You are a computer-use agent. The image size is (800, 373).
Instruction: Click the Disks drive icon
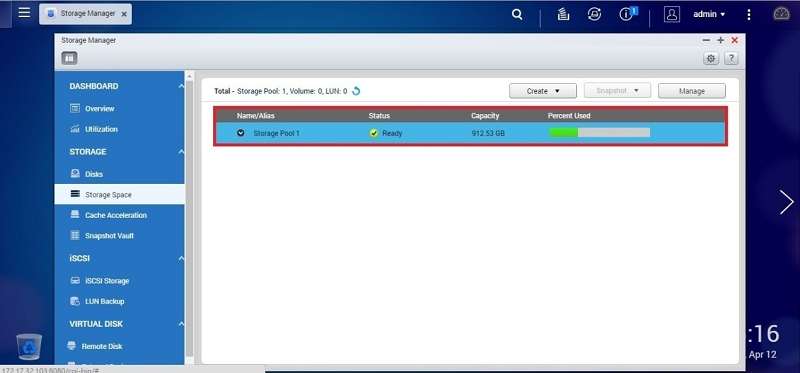pyautogui.click(x=75, y=173)
